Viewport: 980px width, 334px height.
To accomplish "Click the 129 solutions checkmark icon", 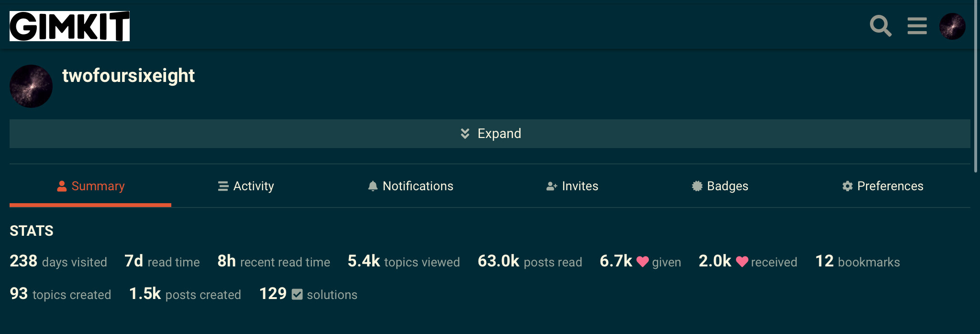I will coord(297,294).
